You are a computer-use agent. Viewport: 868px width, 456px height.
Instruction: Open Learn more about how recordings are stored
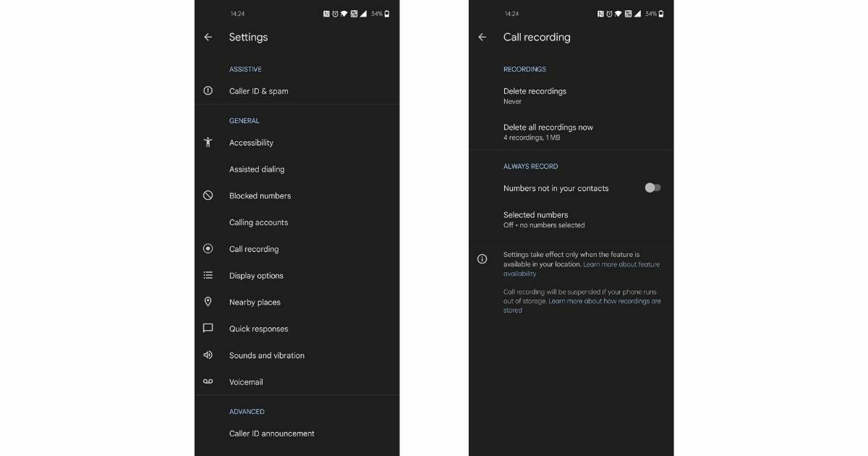pos(582,305)
